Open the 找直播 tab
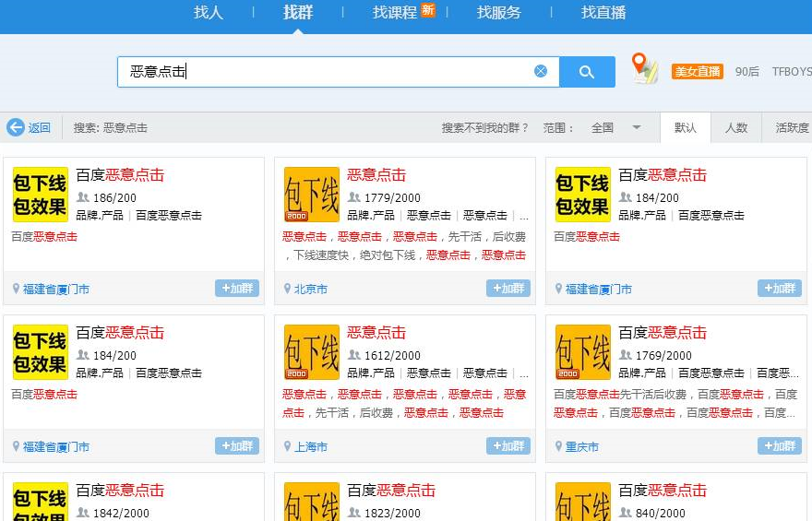Screen dimensions: 812x521 (x=603, y=12)
